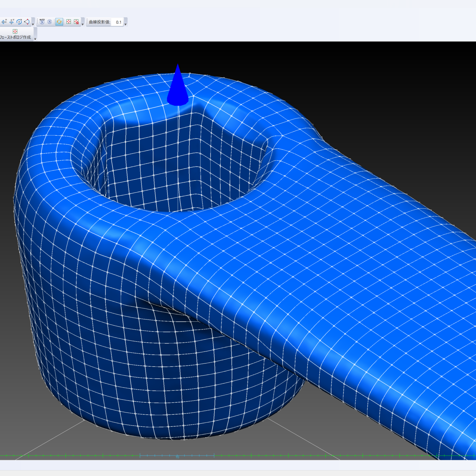This screenshot has width=476, height=476.
Task: Click the blue scale segment labeled 10
Action: pyautogui.click(x=177, y=456)
